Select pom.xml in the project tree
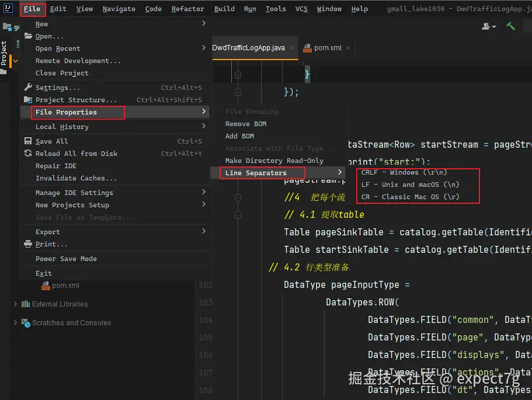Image resolution: width=532 pixels, height=400 pixels. point(65,286)
